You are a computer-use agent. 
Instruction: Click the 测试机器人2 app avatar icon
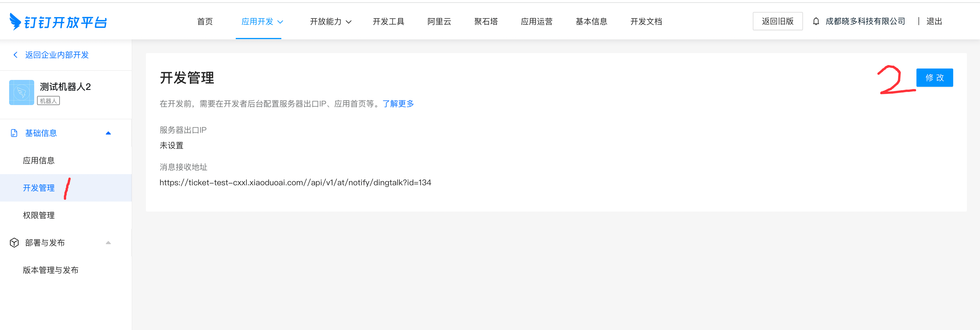22,92
